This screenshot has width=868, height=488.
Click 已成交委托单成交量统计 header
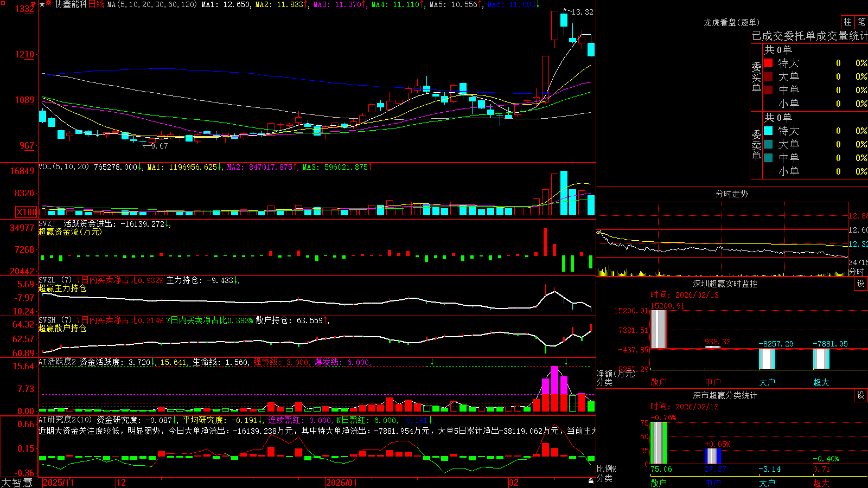tap(809, 36)
